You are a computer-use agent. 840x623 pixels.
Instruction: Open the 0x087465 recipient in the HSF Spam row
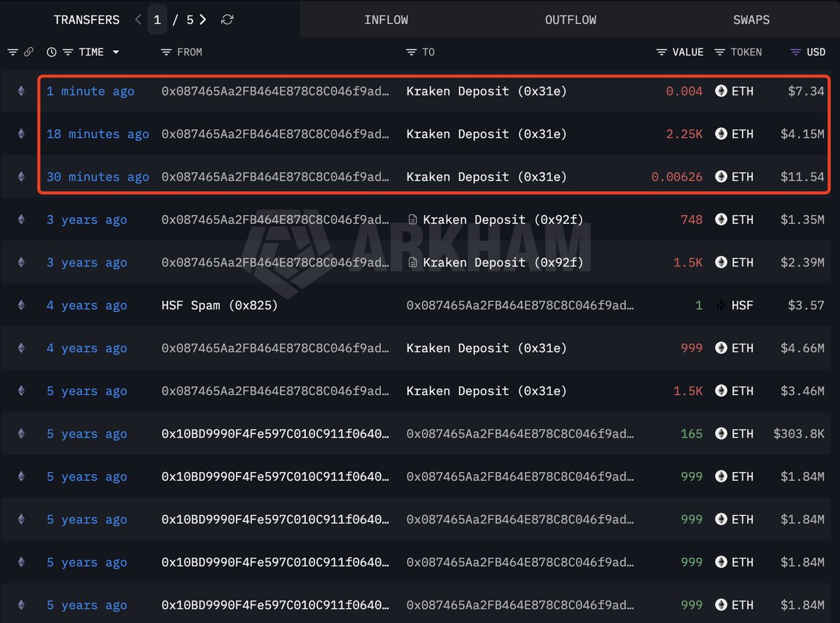520,305
